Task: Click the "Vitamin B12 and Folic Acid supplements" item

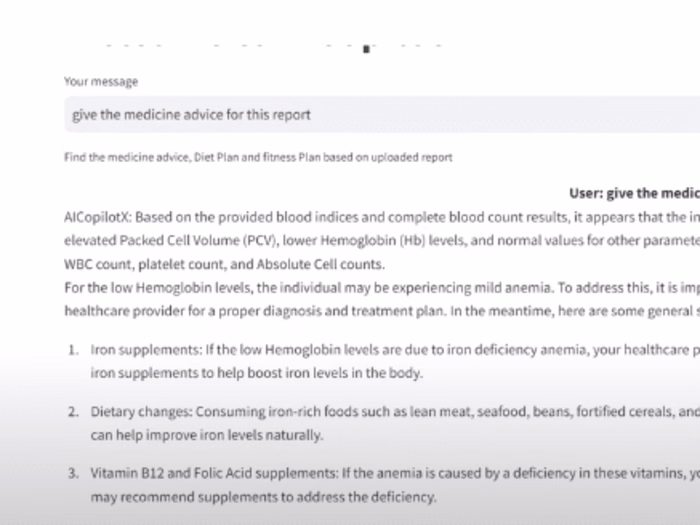Action: point(200,473)
